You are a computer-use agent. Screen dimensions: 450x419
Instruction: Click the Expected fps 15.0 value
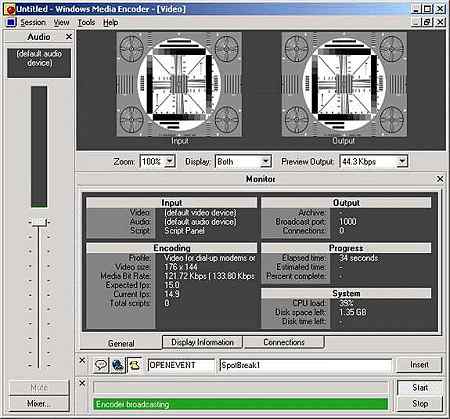click(172, 285)
